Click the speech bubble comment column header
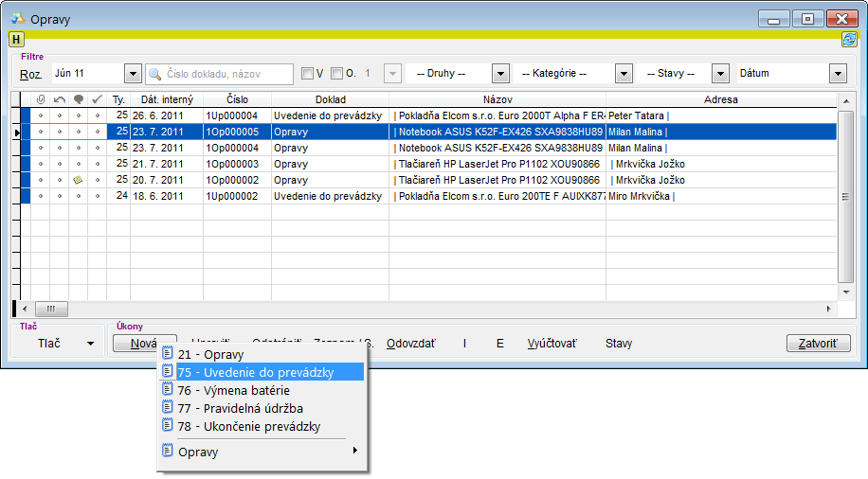868x479 pixels. click(x=78, y=99)
